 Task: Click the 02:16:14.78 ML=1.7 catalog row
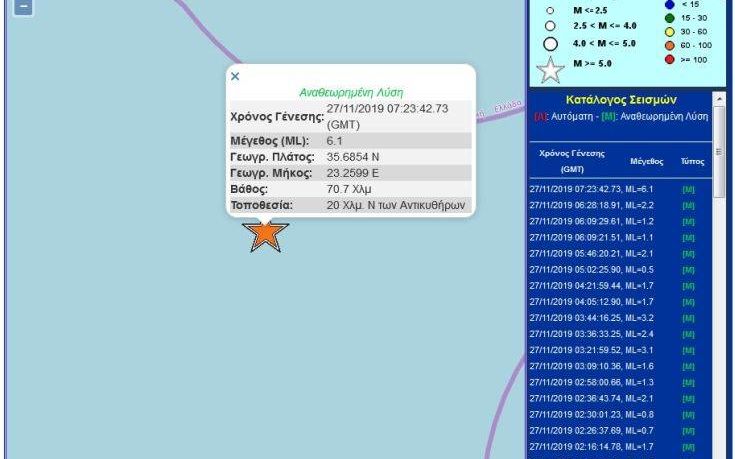click(591, 446)
